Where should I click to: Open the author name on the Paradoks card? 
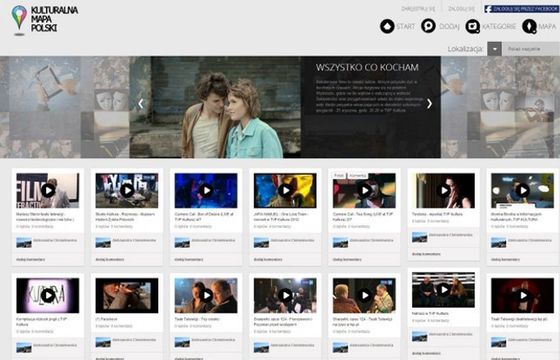(134, 340)
